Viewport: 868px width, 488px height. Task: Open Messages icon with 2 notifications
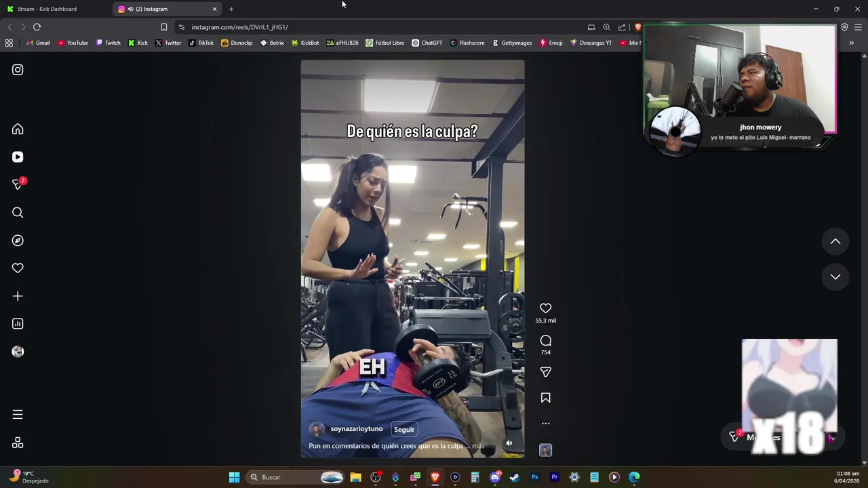18,184
